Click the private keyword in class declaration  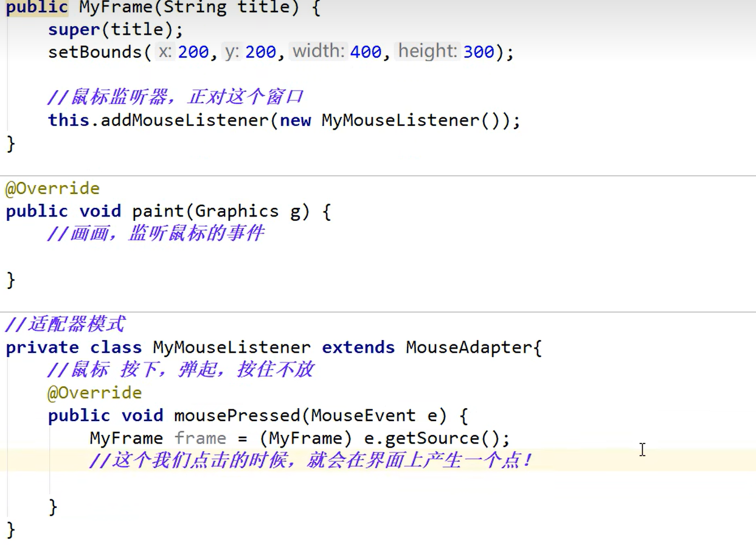click(x=42, y=347)
